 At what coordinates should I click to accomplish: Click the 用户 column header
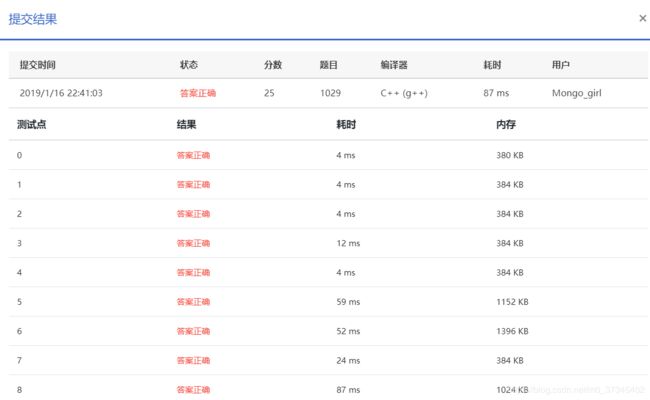click(561, 65)
